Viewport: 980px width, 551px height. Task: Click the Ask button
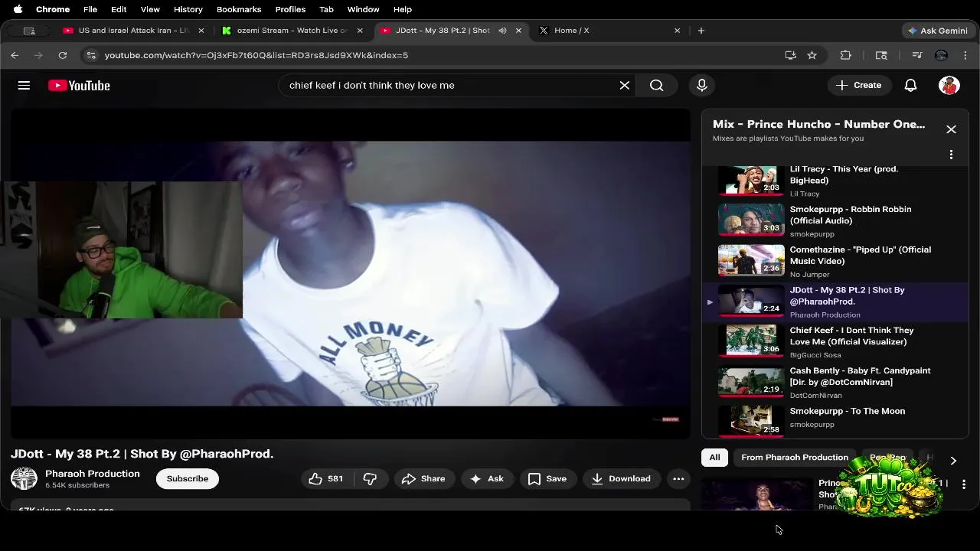tap(487, 478)
